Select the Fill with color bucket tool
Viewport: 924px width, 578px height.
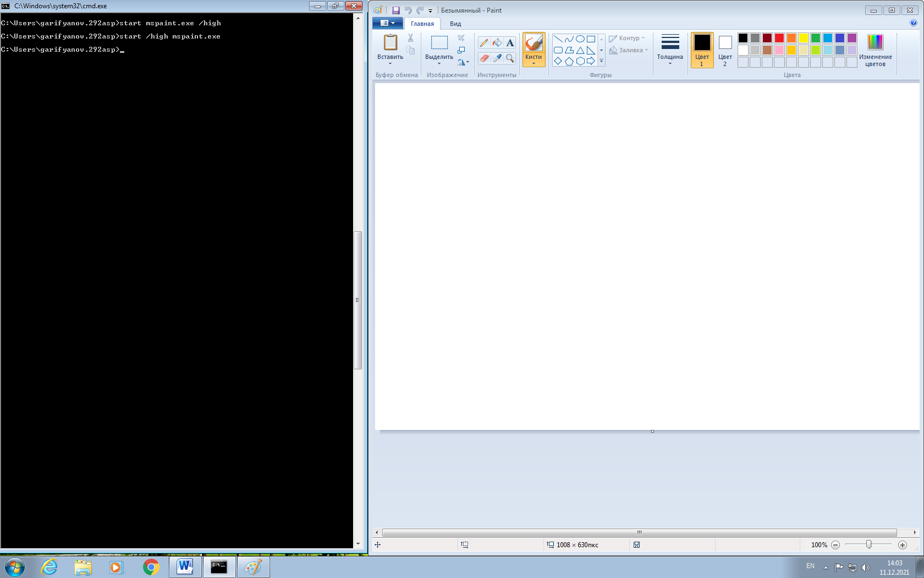497,43
